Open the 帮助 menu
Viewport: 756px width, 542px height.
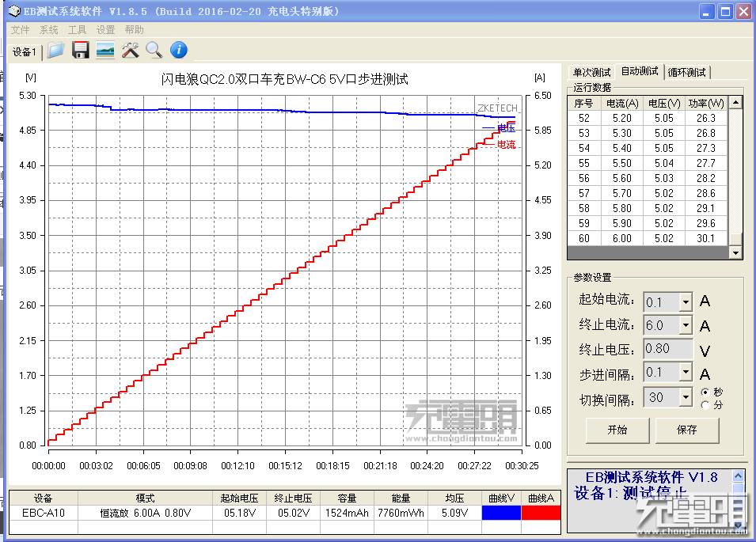coord(135,30)
